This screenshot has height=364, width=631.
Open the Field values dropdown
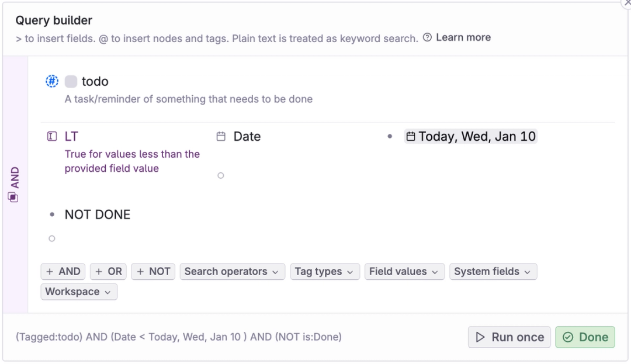(x=404, y=272)
